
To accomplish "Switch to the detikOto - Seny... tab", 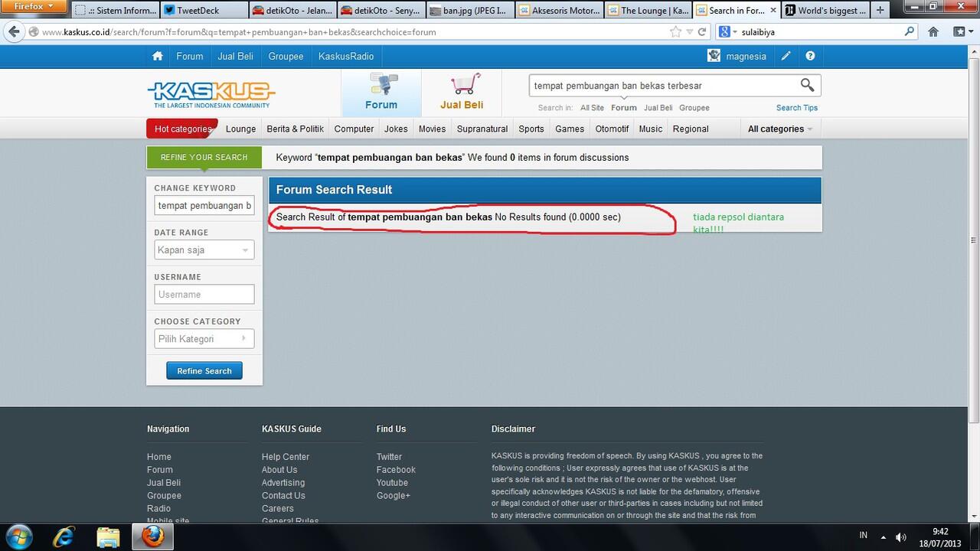I will [381, 11].
